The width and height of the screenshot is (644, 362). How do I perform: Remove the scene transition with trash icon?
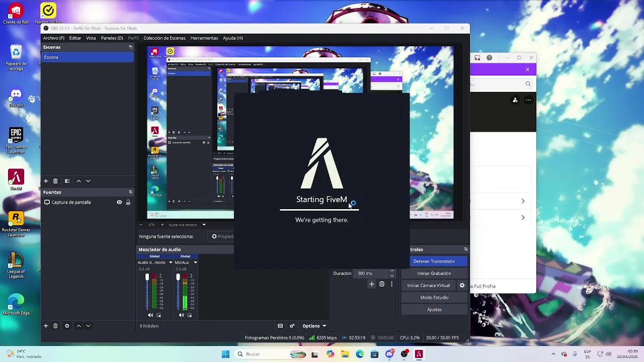[x=382, y=284]
